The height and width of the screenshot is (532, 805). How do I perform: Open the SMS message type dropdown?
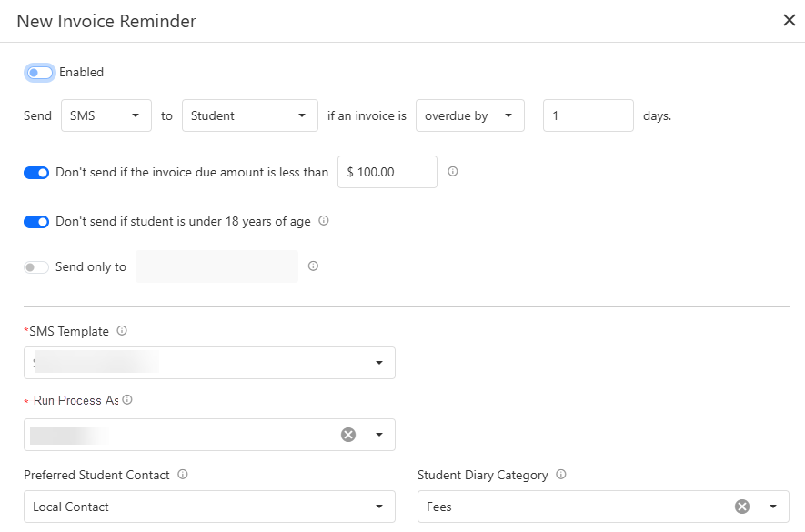pyautogui.click(x=106, y=116)
